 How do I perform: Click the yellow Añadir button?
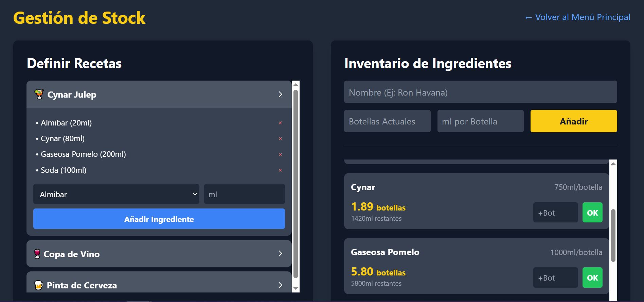pyautogui.click(x=574, y=121)
